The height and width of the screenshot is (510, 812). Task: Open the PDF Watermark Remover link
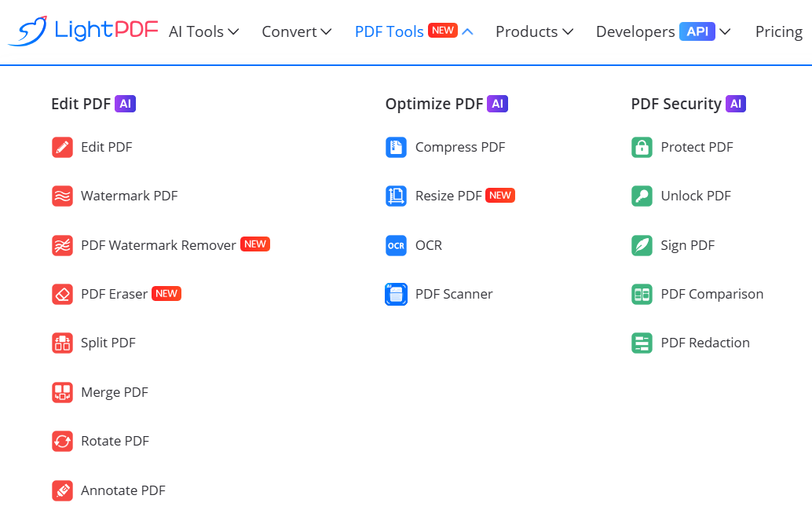pyautogui.click(x=157, y=244)
